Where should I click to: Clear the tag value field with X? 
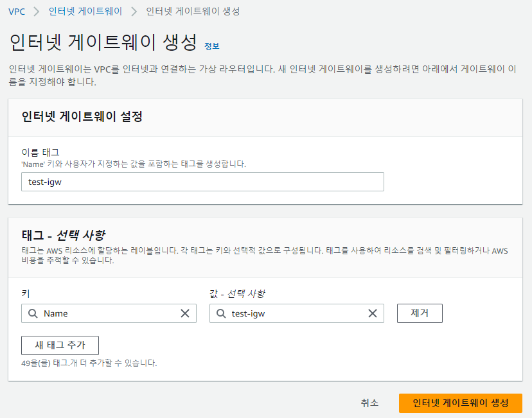click(x=373, y=313)
